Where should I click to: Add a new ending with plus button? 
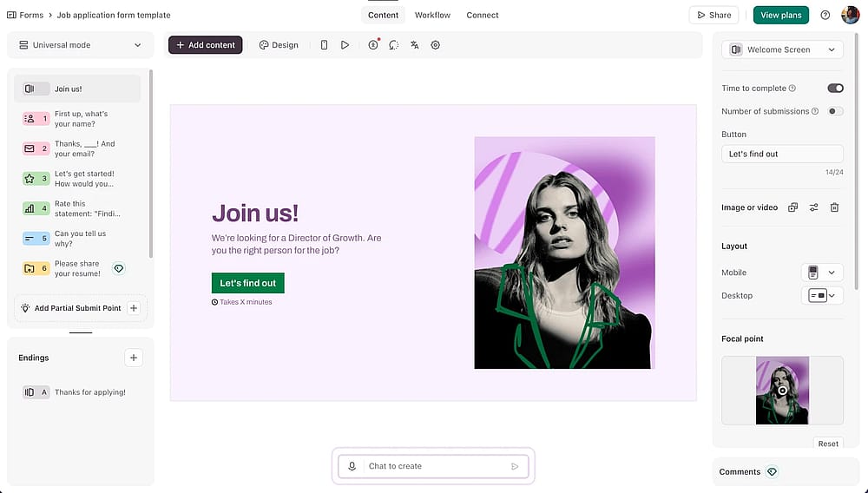click(x=134, y=358)
